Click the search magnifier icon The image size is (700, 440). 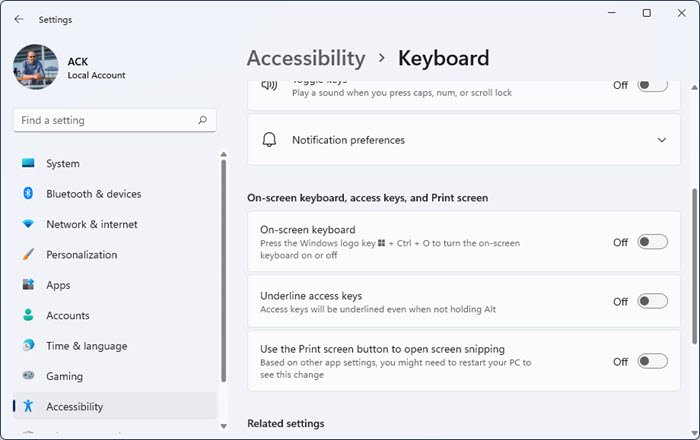pyautogui.click(x=203, y=120)
